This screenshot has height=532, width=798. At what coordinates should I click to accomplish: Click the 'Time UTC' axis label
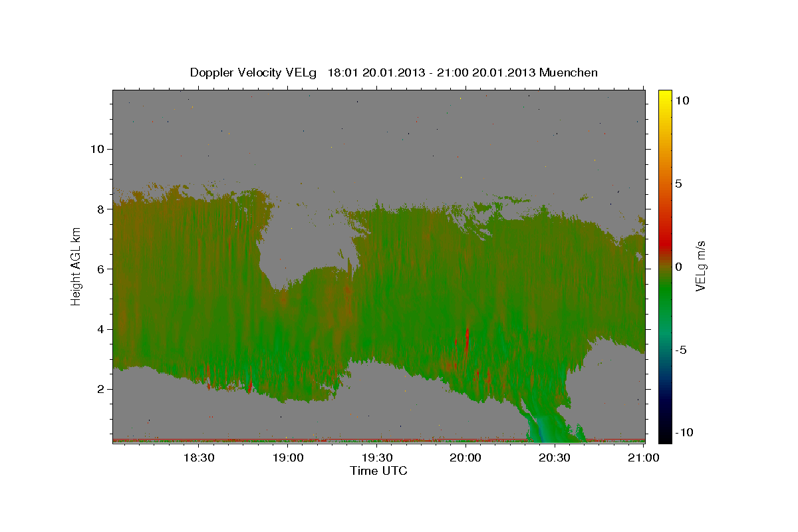tap(378, 471)
